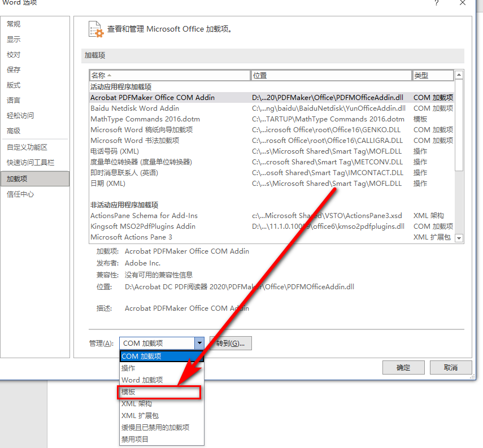This screenshot has height=448, width=483.
Task: Choose XML 架构 from dropdown list
Action: point(162,403)
